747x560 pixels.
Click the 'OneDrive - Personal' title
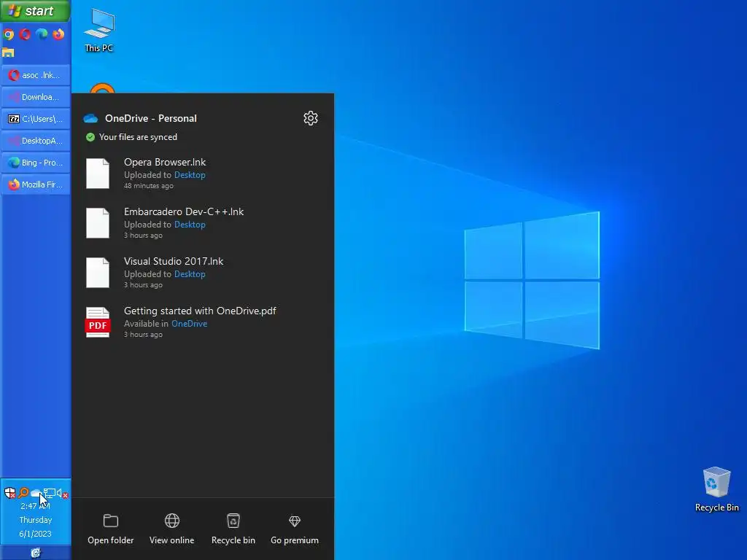tap(150, 118)
